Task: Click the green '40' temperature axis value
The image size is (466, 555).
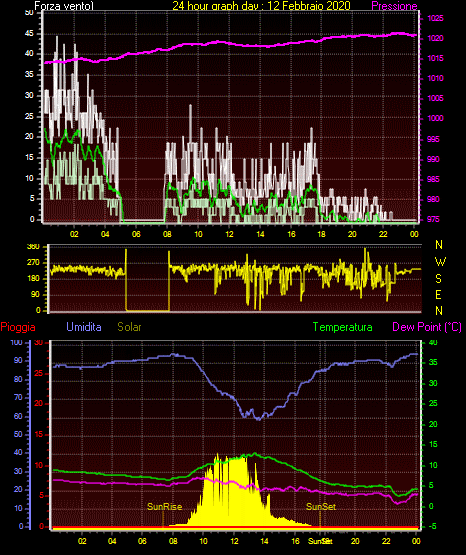Action: tap(433, 342)
